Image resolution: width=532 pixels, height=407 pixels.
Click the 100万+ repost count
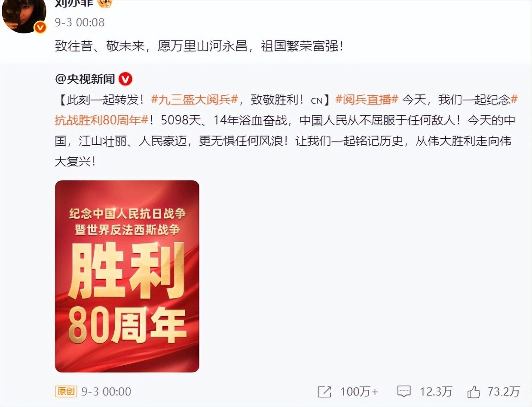tap(359, 392)
